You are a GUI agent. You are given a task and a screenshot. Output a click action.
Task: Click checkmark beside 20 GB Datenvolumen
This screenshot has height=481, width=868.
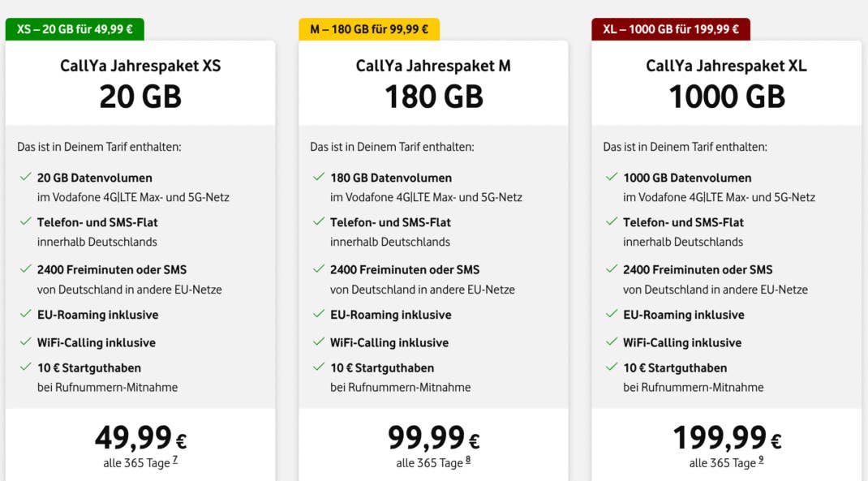25,177
